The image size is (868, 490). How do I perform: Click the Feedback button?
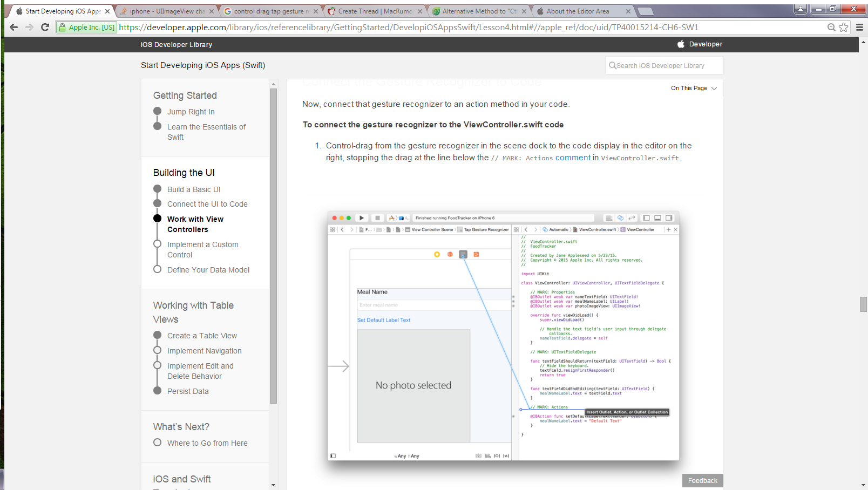coord(702,481)
